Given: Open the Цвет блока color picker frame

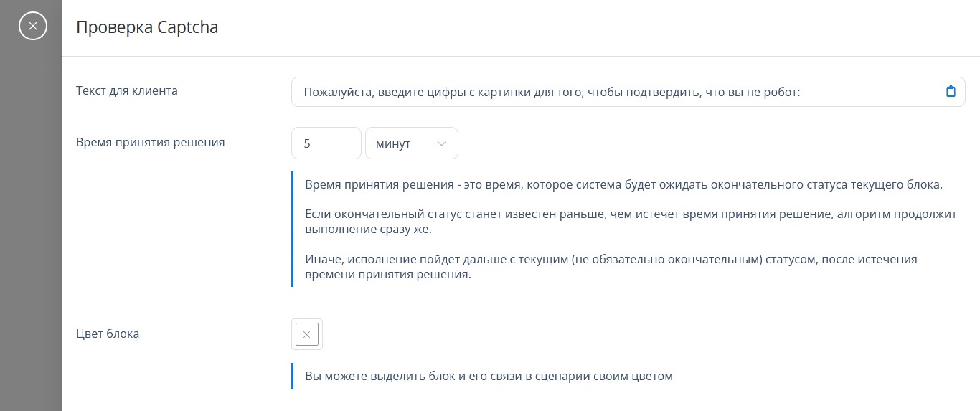Looking at the screenshot, I should pos(307,334).
